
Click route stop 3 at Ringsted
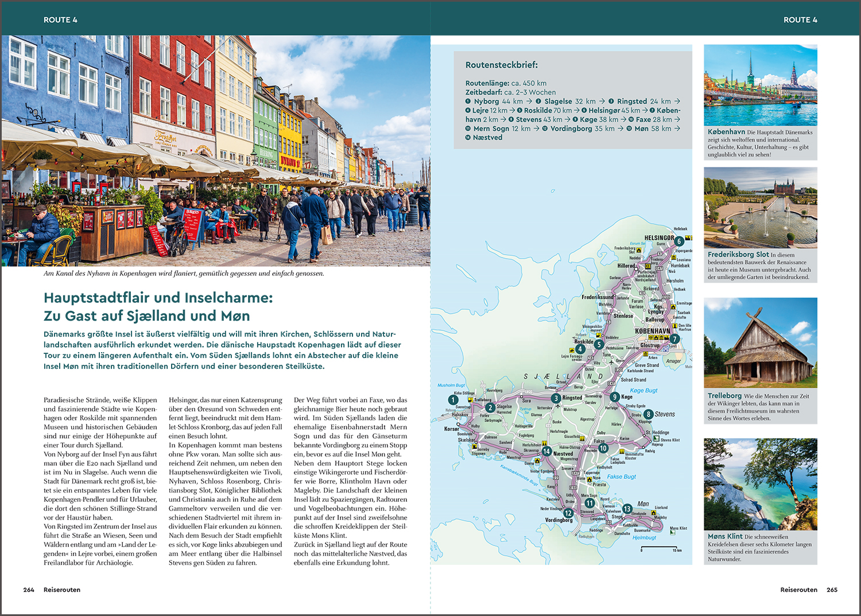(x=556, y=398)
